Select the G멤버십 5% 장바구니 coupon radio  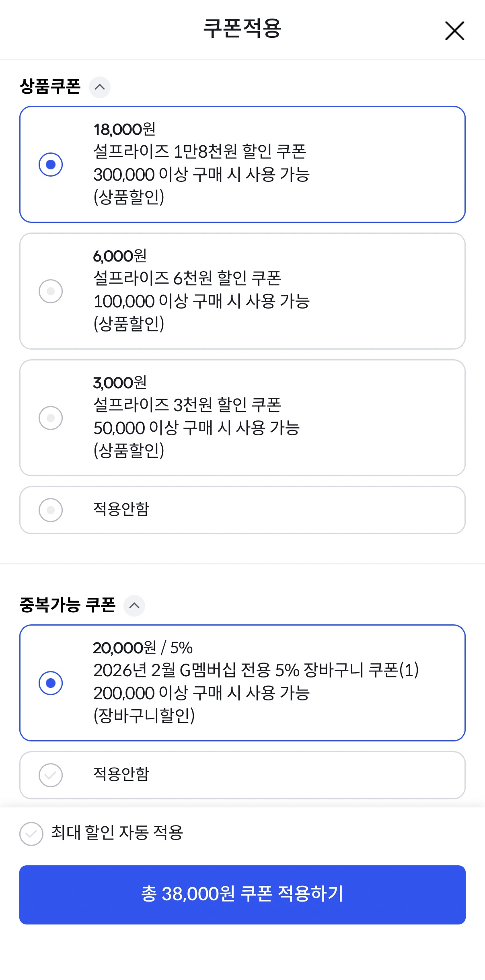coord(51,683)
